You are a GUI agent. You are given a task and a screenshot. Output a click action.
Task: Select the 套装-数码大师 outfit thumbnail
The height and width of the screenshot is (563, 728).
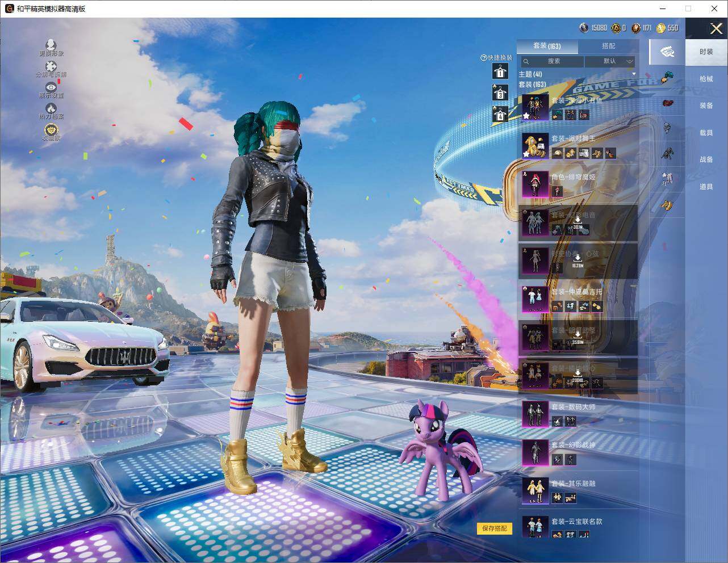[x=535, y=414]
